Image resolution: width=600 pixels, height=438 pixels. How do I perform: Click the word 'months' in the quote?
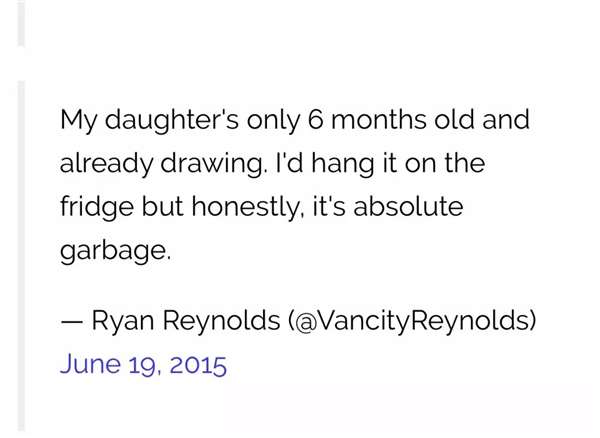click(378, 120)
